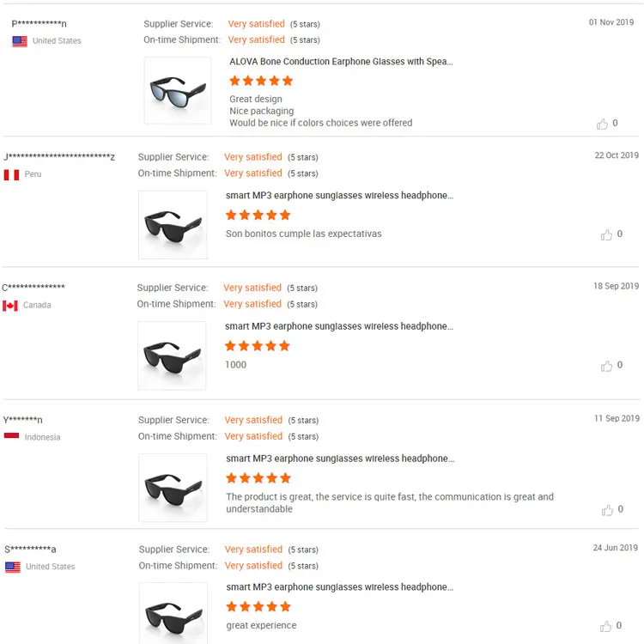Click United States flag beside first reviewer
This screenshot has width=644, height=644.
tap(19, 41)
